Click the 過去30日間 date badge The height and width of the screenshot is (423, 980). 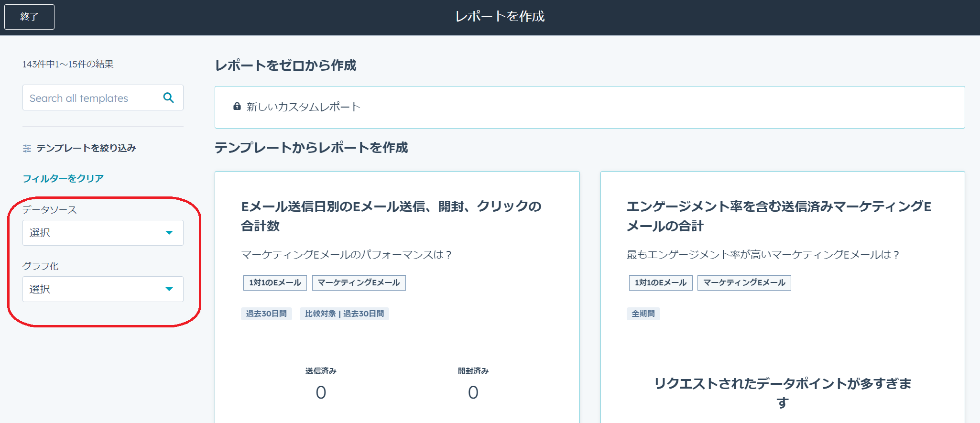(266, 314)
